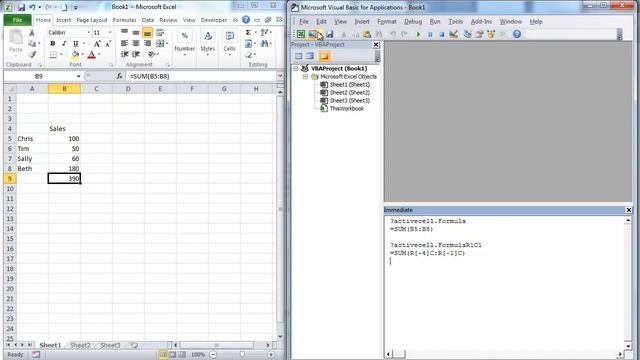The width and height of the screenshot is (640, 360).
Task: Click the Excel Help question mark icon
Action: tap(246, 20)
